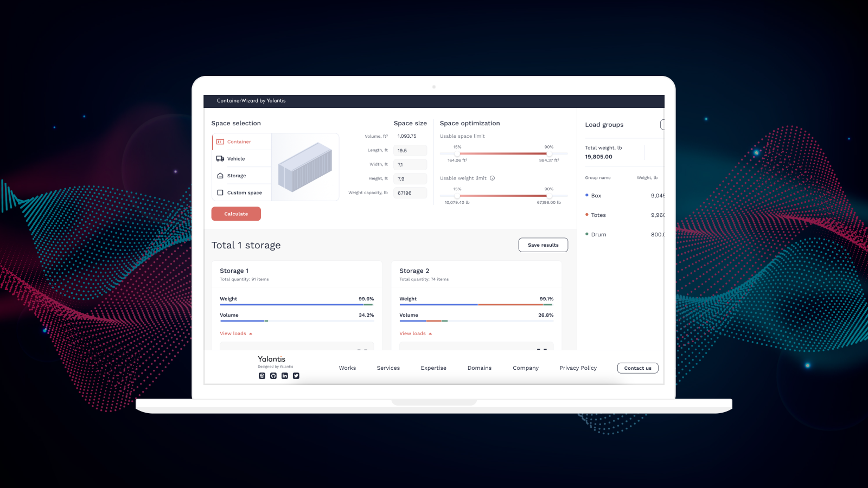This screenshot has height=488, width=868.
Task: Select the Container space type
Action: pyautogui.click(x=239, y=142)
